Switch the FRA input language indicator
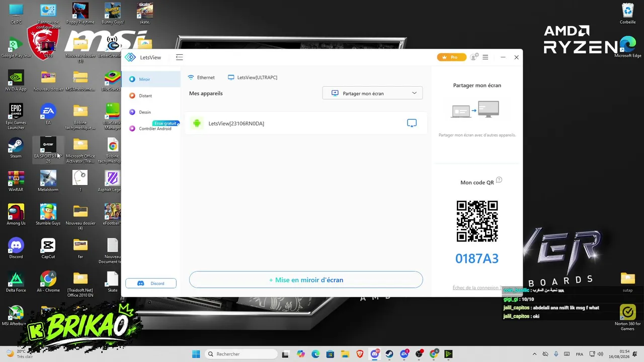Screen dimensions: 644x362 coord(580,354)
